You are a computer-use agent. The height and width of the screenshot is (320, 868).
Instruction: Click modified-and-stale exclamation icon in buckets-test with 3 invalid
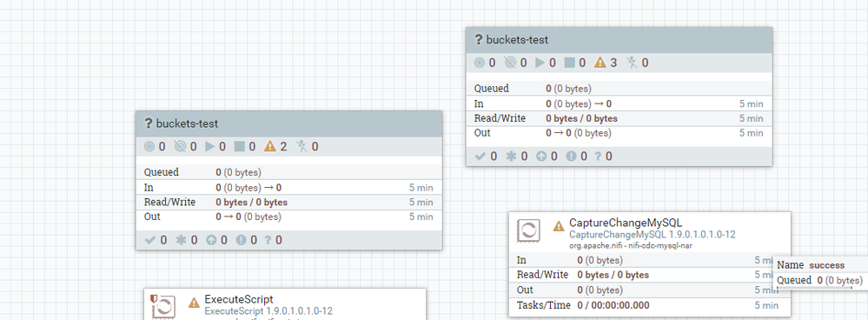[x=572, y=157]
